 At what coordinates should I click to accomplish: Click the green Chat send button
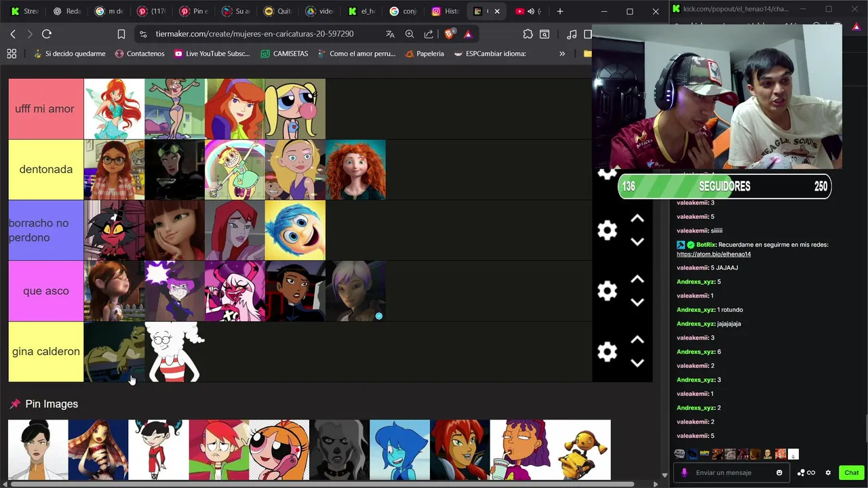(x=851, y=472)
